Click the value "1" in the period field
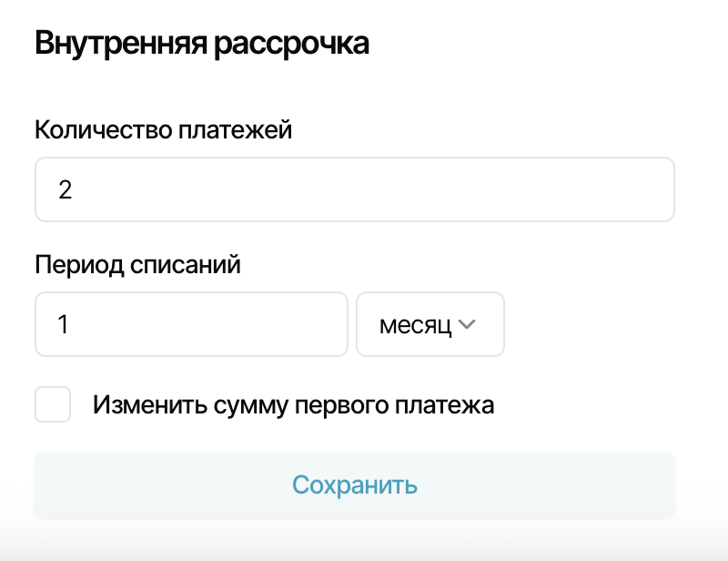This screenshot has width=728, height=561. 63,325
